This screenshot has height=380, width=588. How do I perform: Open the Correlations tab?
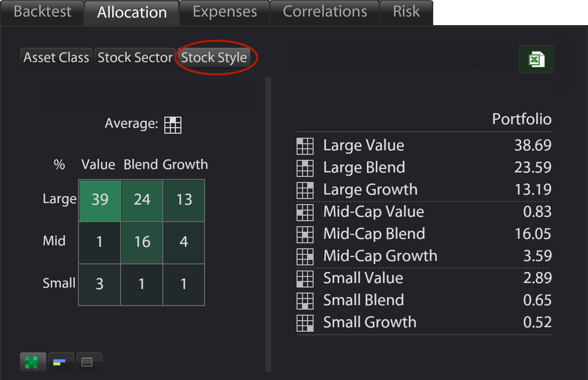point(324,13)
